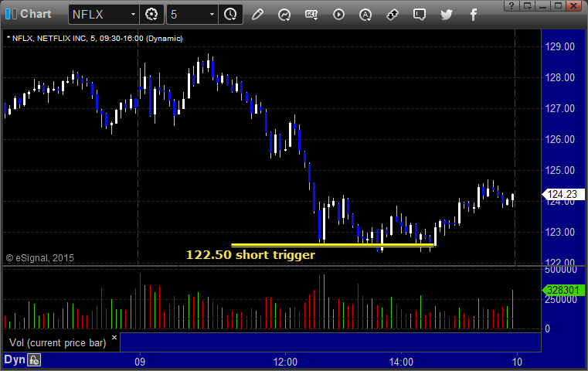Open the time template clock menu
This screenshot has height=371, width=588.
tap(230, 15)
